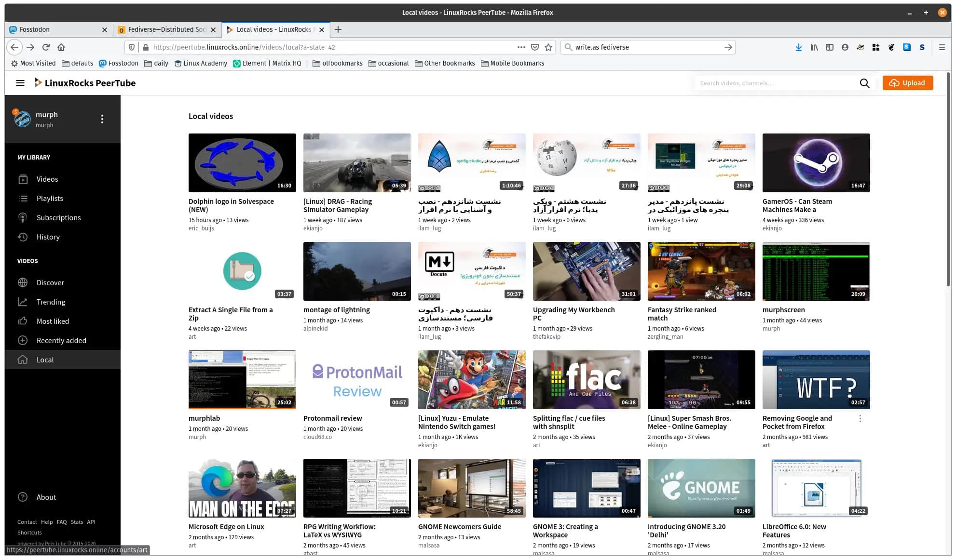
Task: Select the Most liked videos section
Action: tap(53, 320)
